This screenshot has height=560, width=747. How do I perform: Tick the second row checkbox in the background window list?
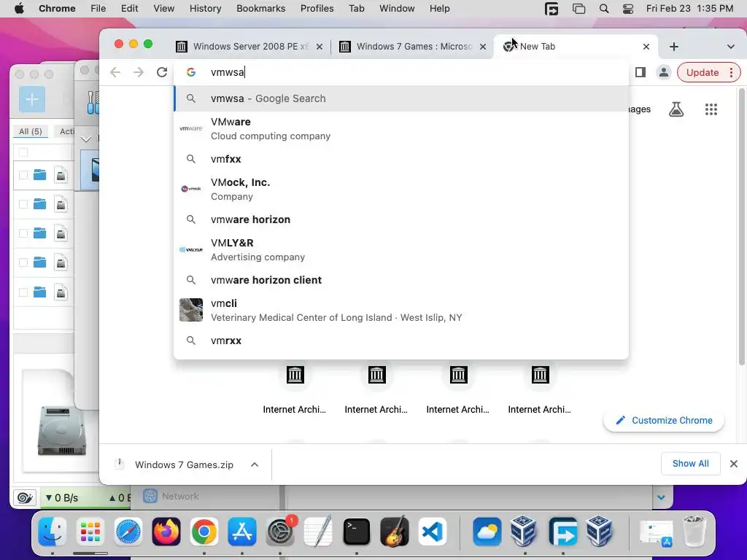23,204
